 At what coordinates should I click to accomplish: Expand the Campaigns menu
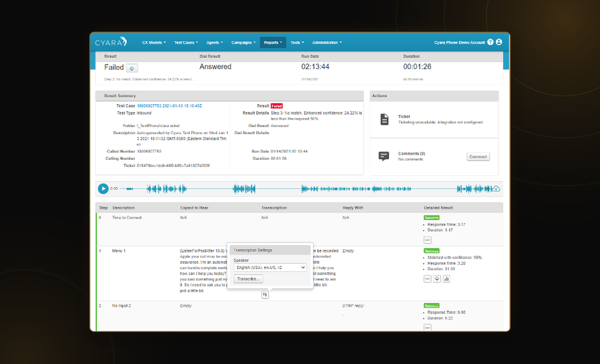click(243, 43)
